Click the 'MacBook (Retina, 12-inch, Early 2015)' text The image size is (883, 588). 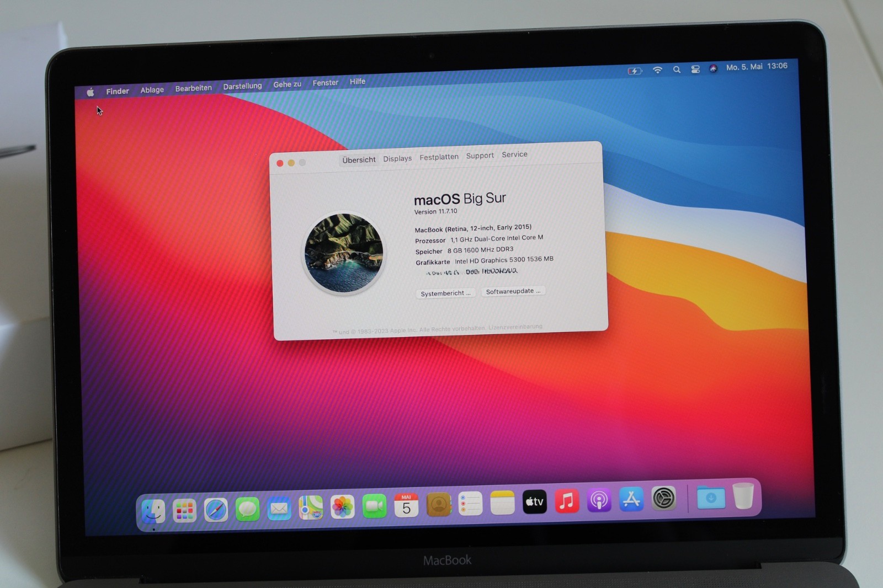(x=473, y=228)
